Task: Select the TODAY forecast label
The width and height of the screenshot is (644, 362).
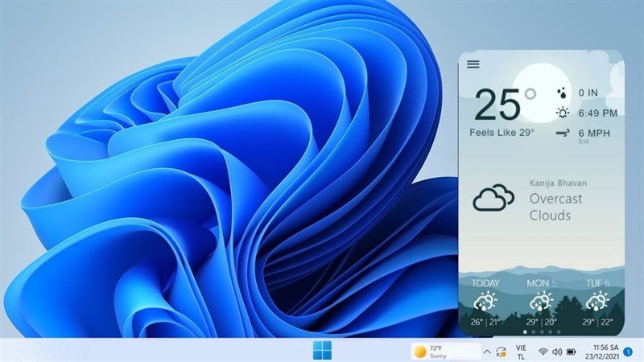Action: pos(485,283)
